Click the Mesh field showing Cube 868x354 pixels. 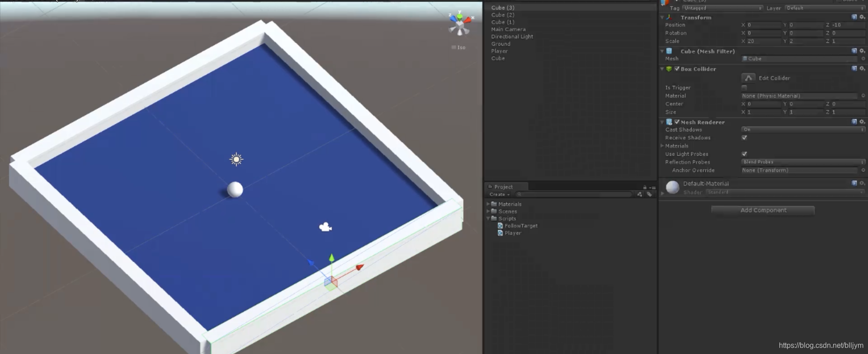coord(799,59)
